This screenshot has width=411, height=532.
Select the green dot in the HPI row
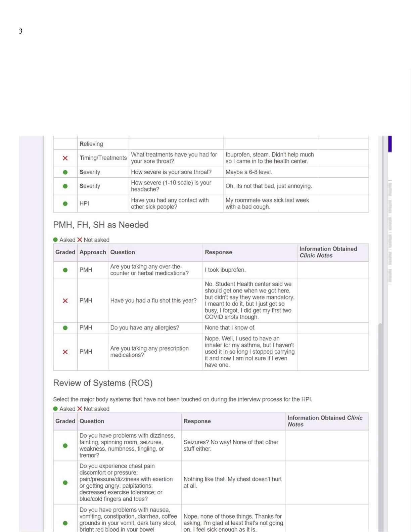[65, 204]
